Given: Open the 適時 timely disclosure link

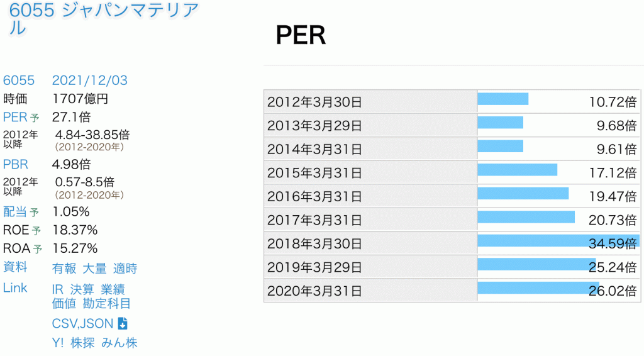Looking at the screenshot, I should 125,269.
